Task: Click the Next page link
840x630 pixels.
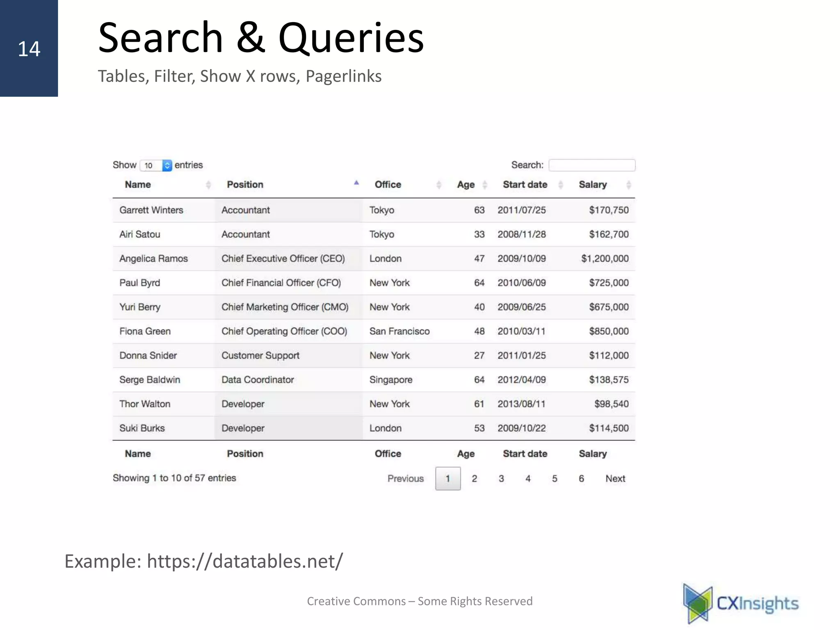Action: point(615,479)
